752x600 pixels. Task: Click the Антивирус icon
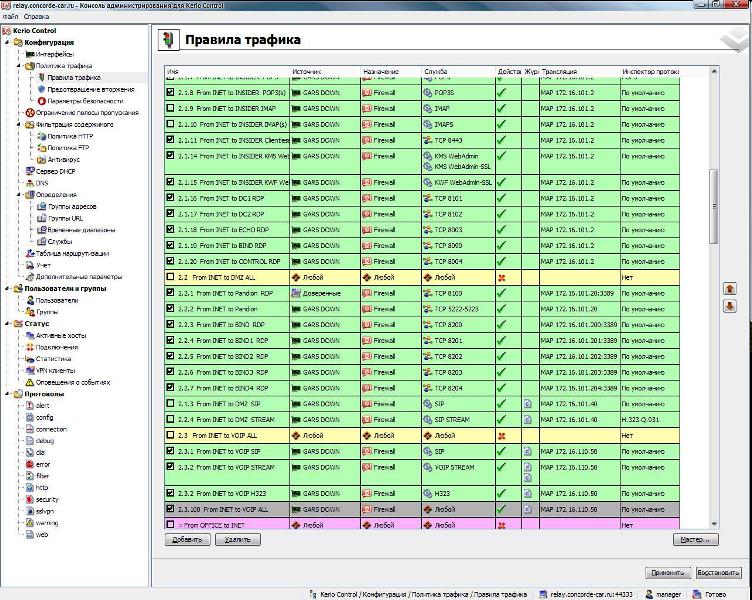point(42,159)
